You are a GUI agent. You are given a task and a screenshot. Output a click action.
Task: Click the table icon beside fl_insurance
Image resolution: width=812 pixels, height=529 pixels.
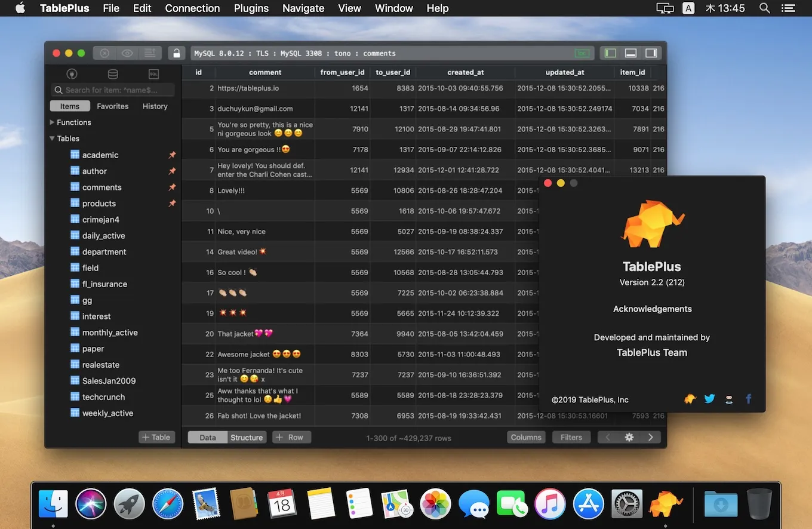pyautogui.click(x=75, y=284)
